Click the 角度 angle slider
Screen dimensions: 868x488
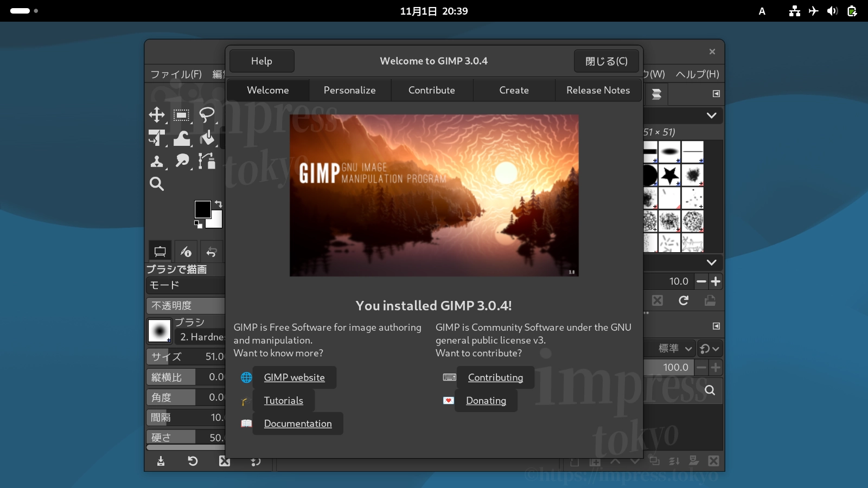tap(186, 397)
